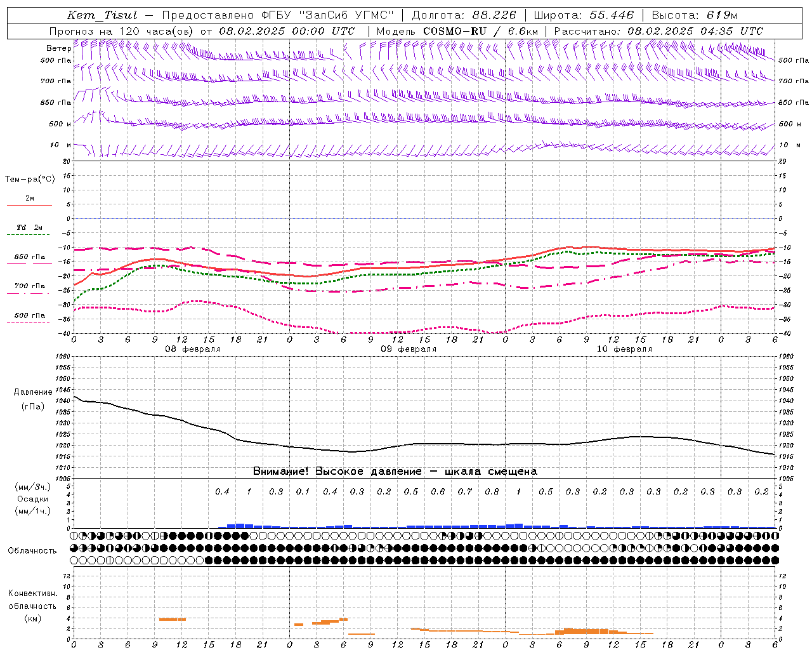This screenshot has height=650, width=812.
Task: Click the '700 гПа' temperature legend entry
Action: (x=30, y=286)
